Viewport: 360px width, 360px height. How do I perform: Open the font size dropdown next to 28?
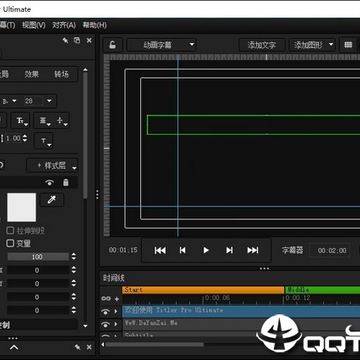tap(49, 101)
